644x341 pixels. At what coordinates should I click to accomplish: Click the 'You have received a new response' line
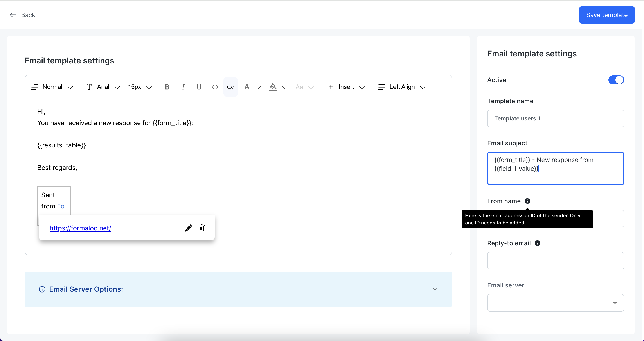(115, 123)
